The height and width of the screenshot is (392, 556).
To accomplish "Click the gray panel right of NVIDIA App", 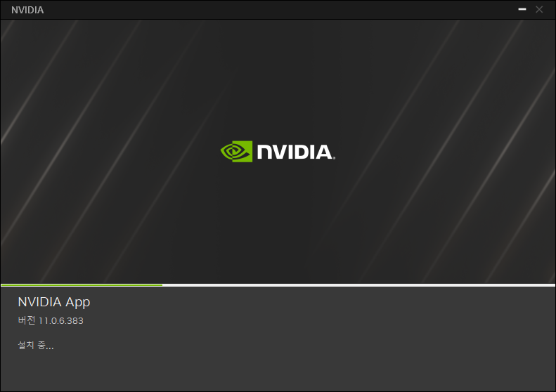I will pos(319,302).
